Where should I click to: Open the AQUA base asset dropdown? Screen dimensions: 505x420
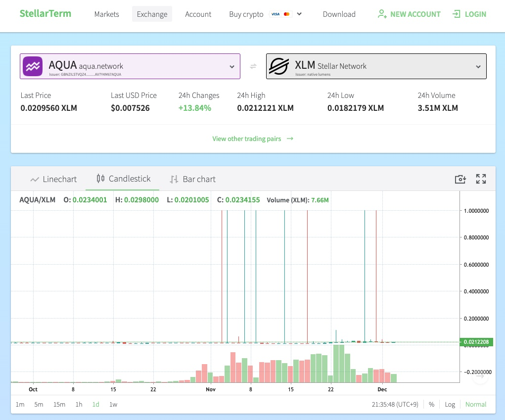pos(130,66)
